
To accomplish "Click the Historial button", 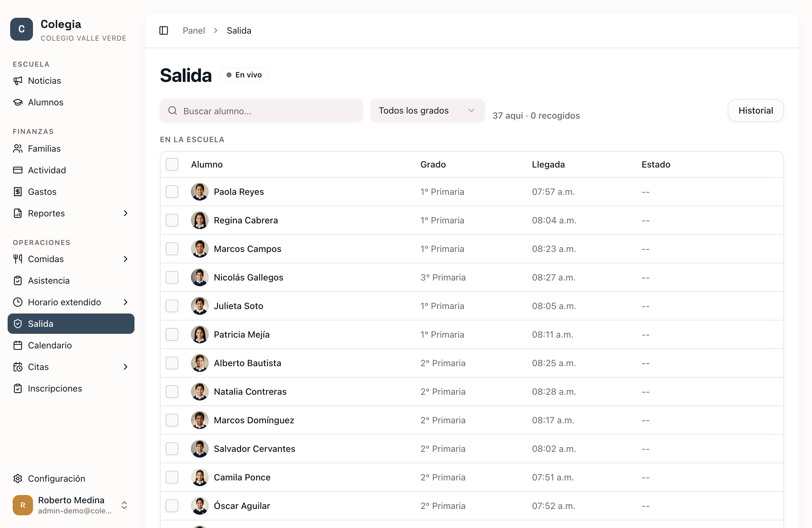I will coord(755,111).
